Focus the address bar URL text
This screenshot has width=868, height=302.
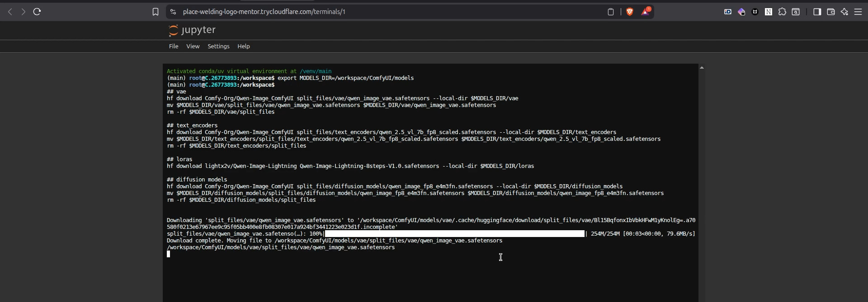pyautogui.click(x=264, y=12)
